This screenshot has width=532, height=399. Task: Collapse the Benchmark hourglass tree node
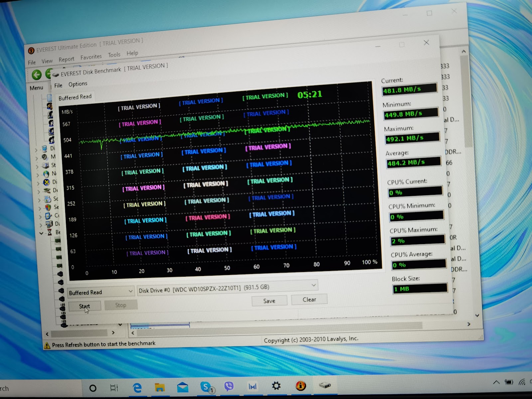coord(41,233)
